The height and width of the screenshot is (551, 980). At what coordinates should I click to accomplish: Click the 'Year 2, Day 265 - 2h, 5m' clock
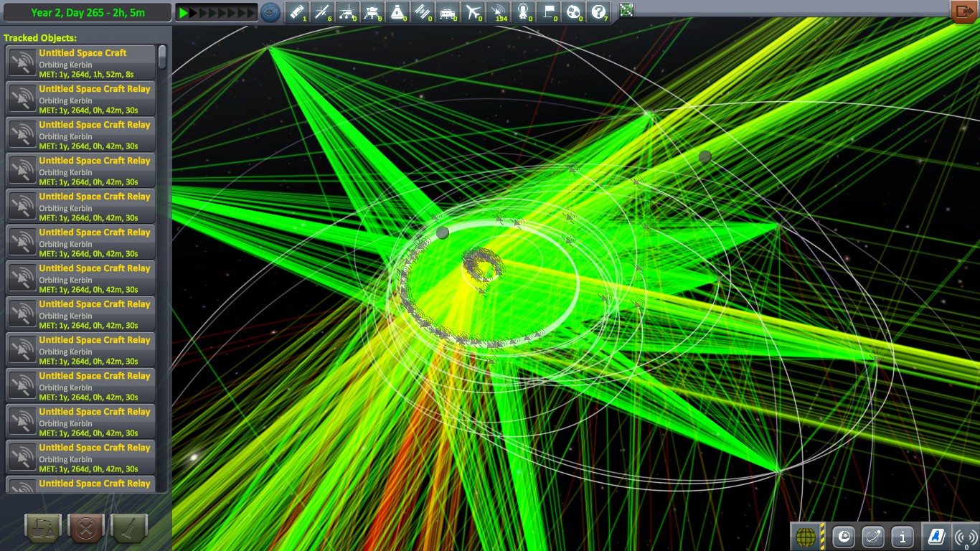86,12
